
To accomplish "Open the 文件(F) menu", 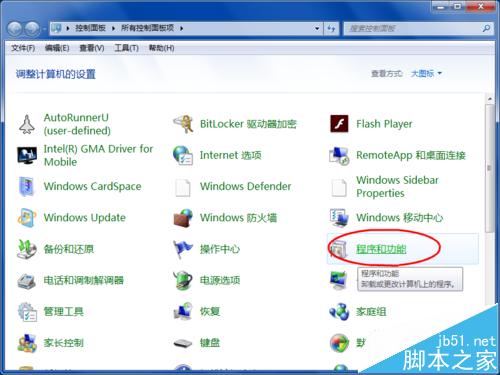I will click(23, 48).
